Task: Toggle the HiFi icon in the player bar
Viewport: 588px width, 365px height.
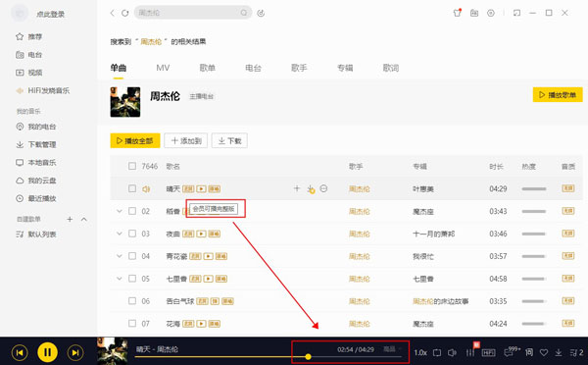Action: [488, 352]
